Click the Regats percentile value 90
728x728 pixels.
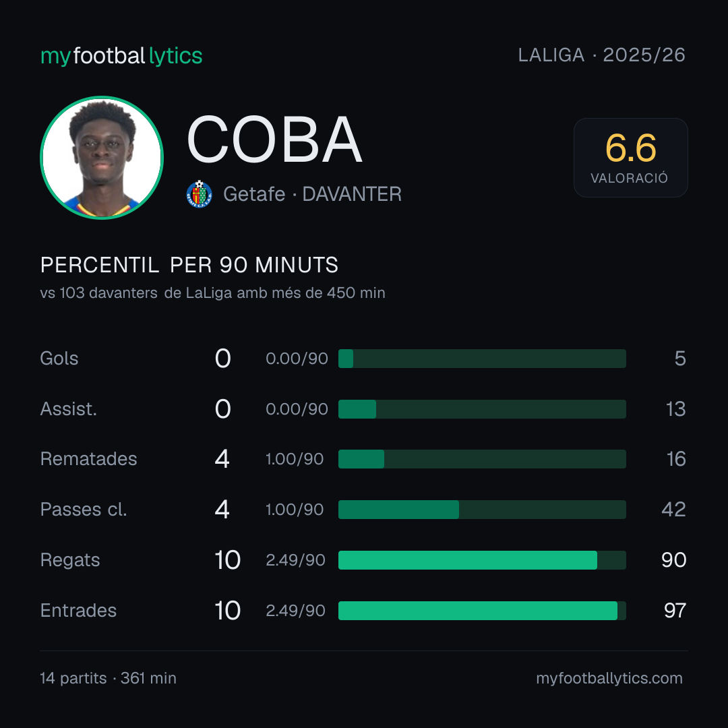click(673, 560)
